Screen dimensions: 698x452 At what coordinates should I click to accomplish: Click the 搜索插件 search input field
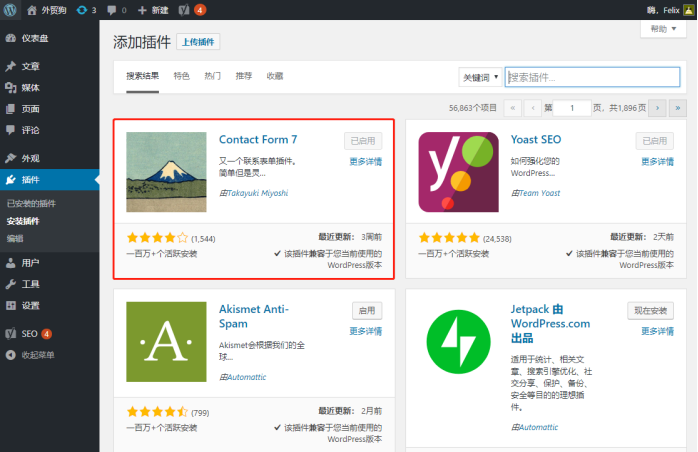coord(592,77)
